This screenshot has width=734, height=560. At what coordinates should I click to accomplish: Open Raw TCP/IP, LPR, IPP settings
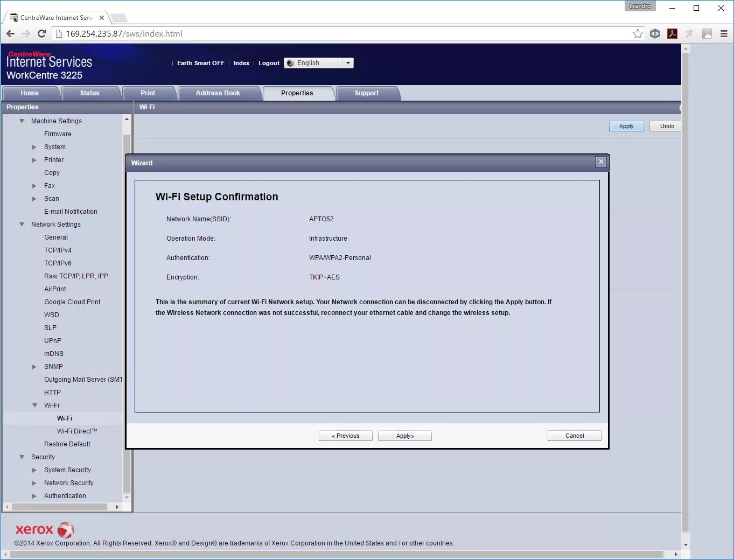point(76,276)
